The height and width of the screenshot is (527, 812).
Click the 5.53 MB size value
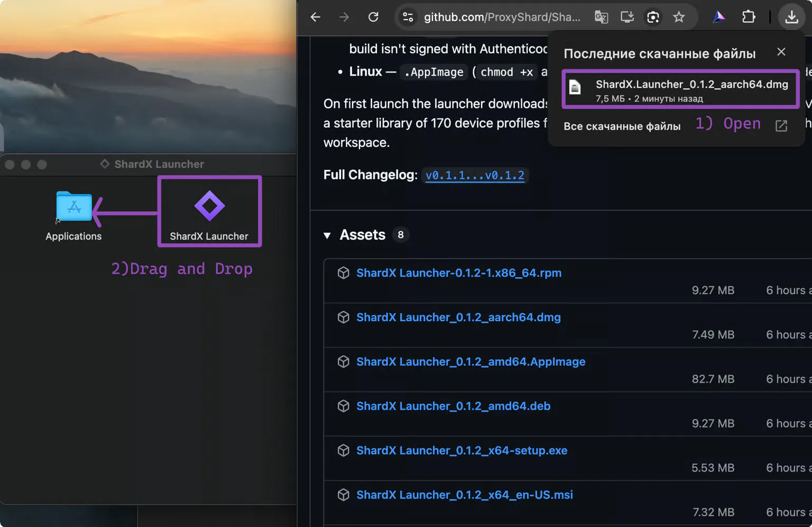pyautogui.click(x=713, y=468)
